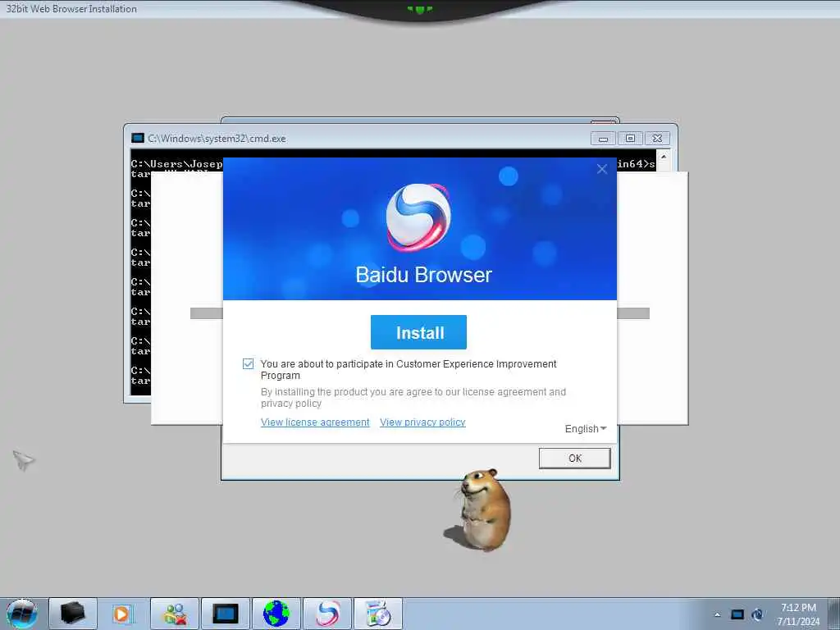Open the View privacy policy link
The height and width of the screenshot is (630, 840).
coord(422,422)
